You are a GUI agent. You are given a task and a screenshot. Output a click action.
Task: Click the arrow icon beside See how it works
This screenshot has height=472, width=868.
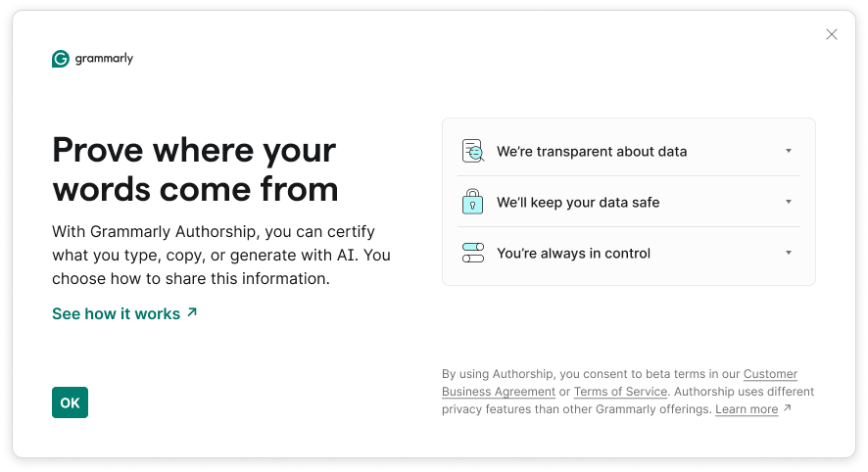192,312
